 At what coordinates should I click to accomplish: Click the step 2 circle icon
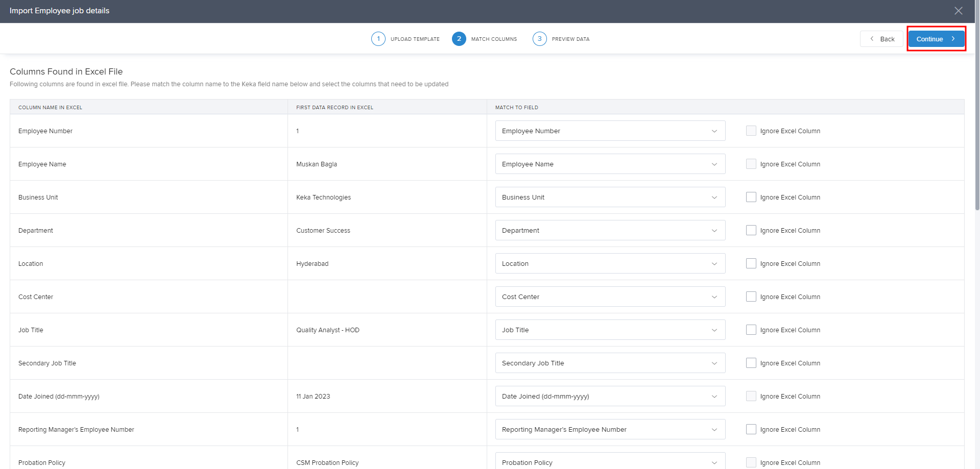point(459,39)
